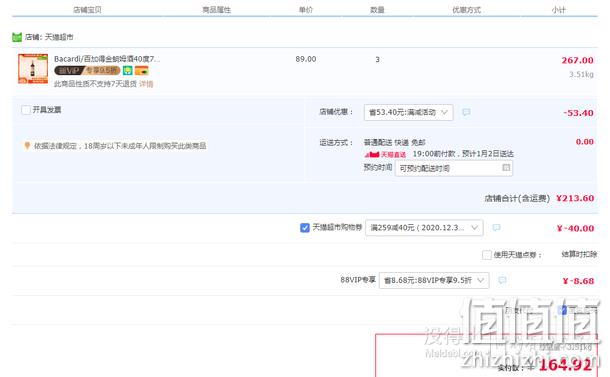Click the ¥213.60 store total
The image size is (610, 377).
(x=575, y=198)
